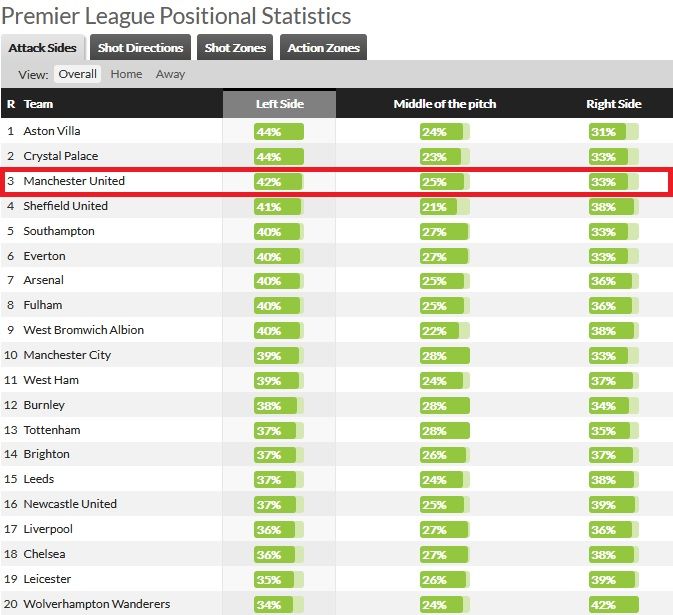Select the Overall view option

pos(77,74)
